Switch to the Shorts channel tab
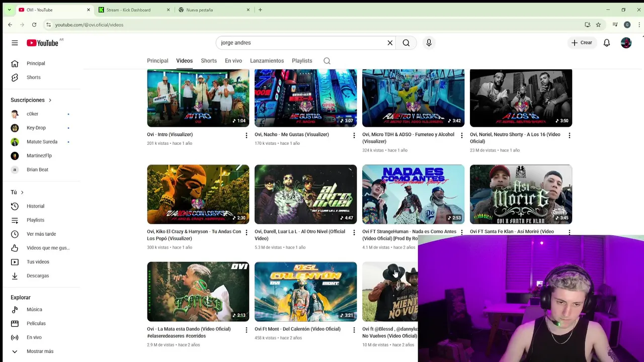Screen dimensions: 644x362 (x=209, y=61)
